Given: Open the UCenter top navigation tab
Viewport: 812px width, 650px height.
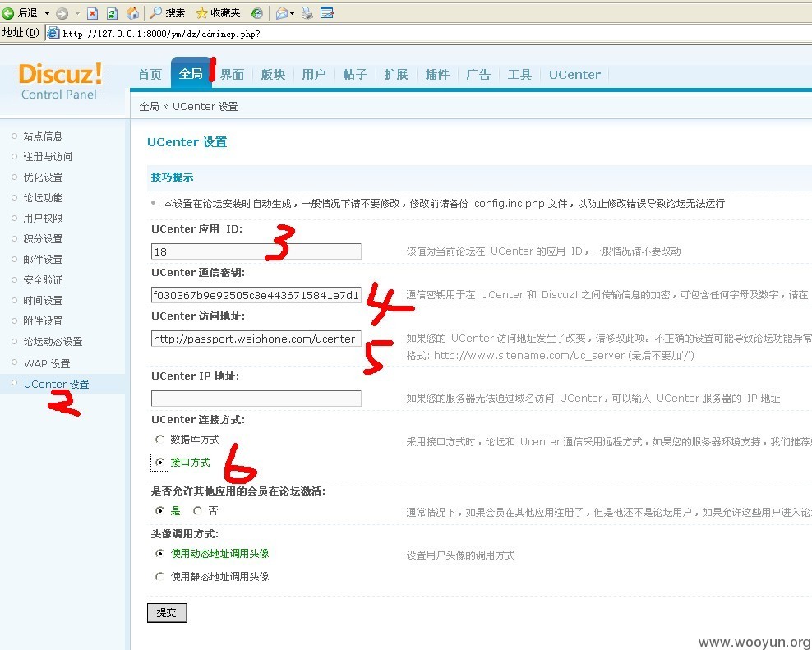Looking at the screenshot, I should (574, 75).
